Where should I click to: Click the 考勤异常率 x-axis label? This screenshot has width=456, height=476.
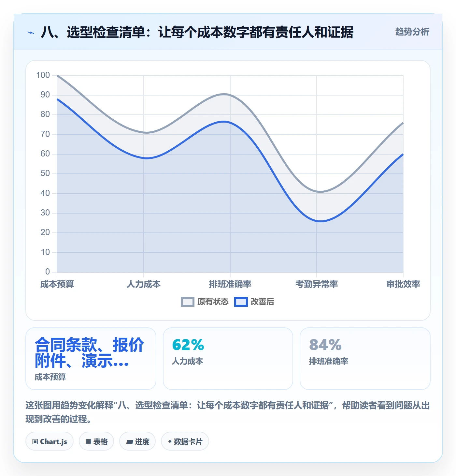tap(317, 284)
